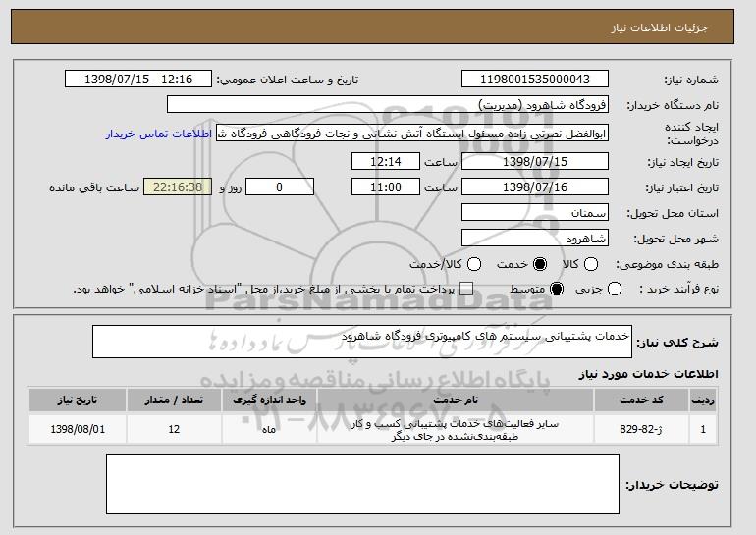
Task: Click remaining days field showing 0
Action: coord(280,187)
